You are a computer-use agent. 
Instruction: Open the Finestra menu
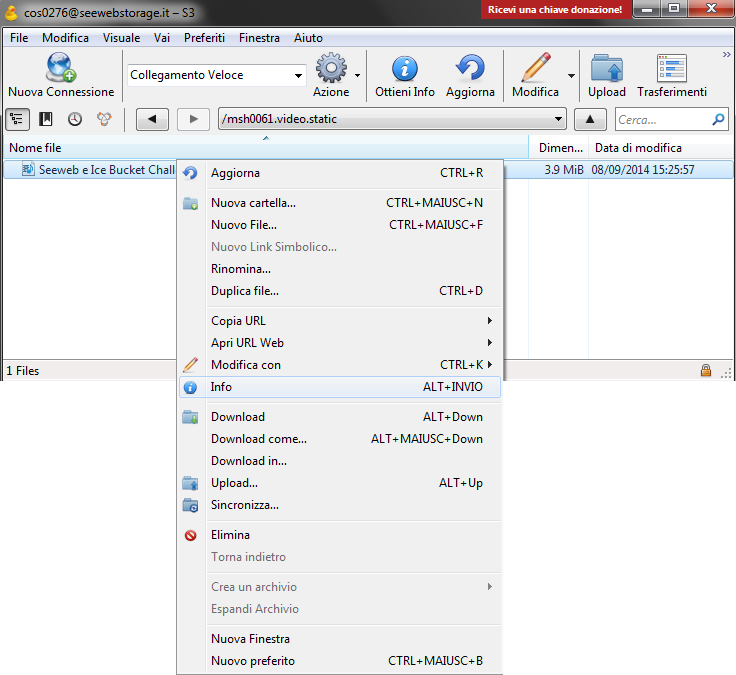click(259, 38)
